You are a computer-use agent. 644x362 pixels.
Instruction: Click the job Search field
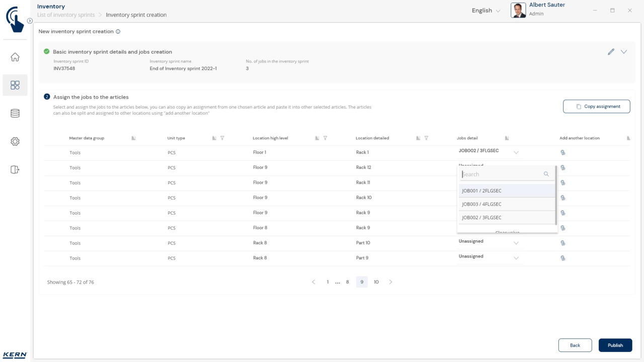click(x=501, y=174)
